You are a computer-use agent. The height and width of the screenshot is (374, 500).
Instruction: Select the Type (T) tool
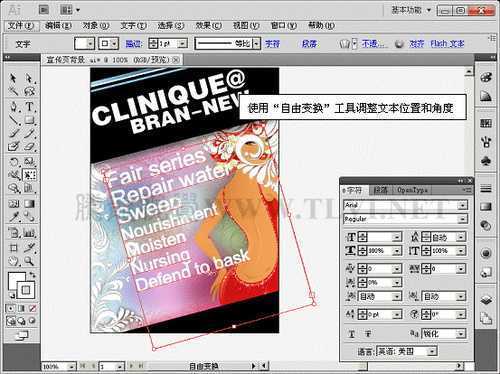[29, 106]
